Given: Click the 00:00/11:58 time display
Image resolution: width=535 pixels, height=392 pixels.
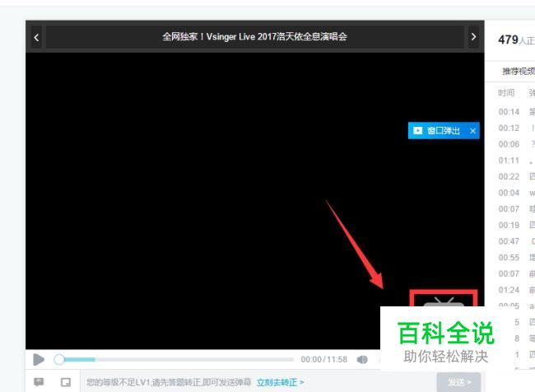Looking at the screenshot, I should coord(323,360).
